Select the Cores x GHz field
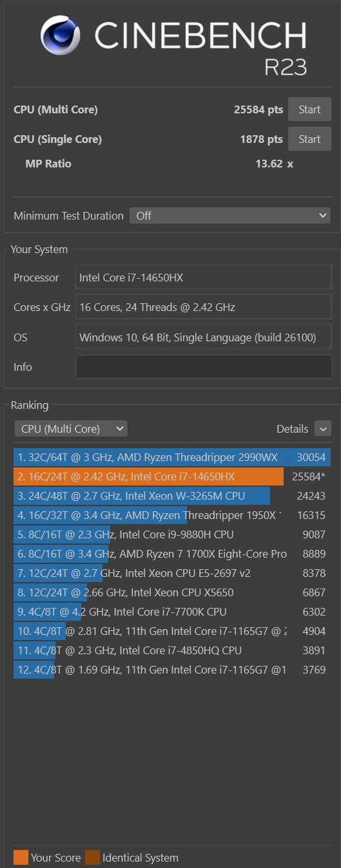Viewport: 341px width, 868px height. [x=204, y=307]
